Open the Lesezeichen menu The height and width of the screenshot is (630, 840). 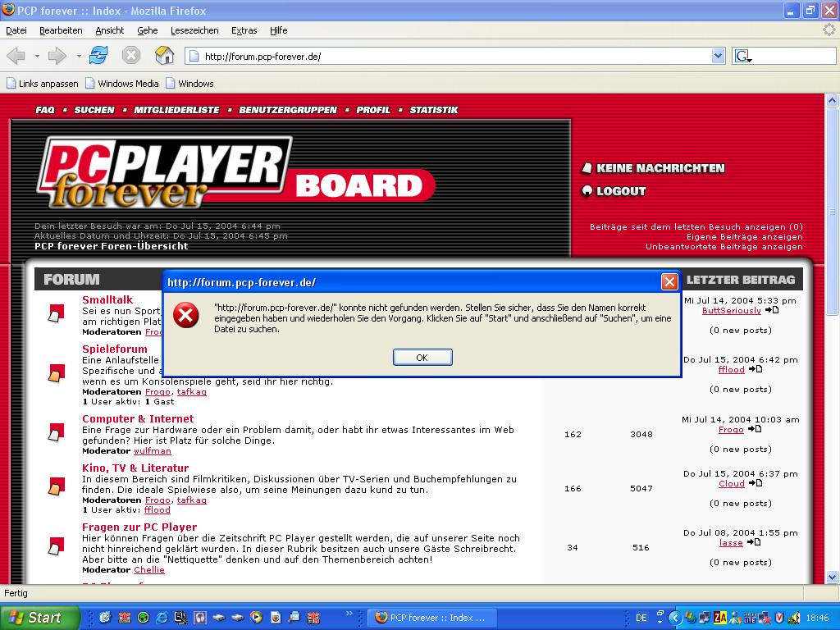[194, 30]
